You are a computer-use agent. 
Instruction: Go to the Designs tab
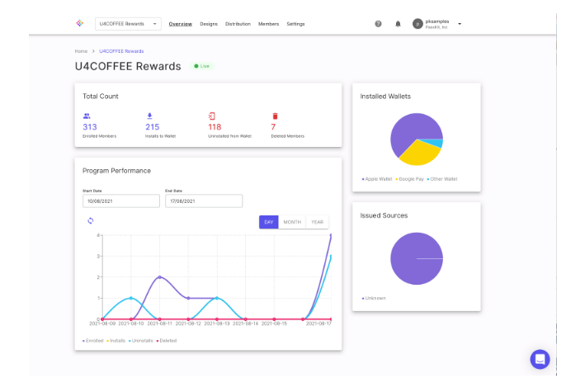(x=209, y=24)
